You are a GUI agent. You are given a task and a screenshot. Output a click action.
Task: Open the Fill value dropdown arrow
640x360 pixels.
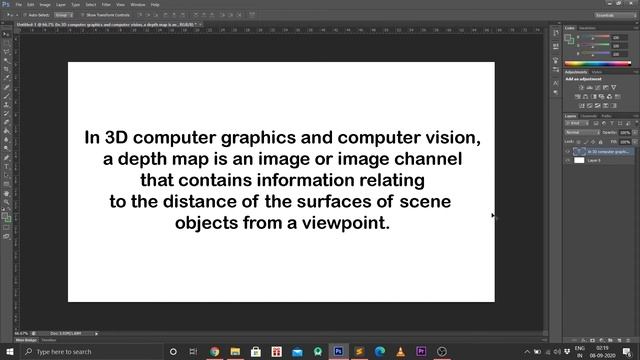coord(635,142)
